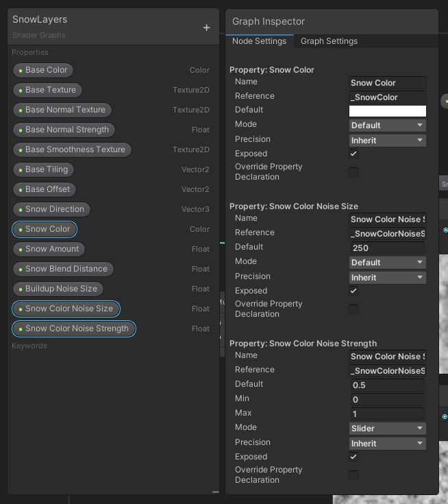The image size is (448, 504).
Task: Click the Snow Color Reference field
Action: pos(387,97)
